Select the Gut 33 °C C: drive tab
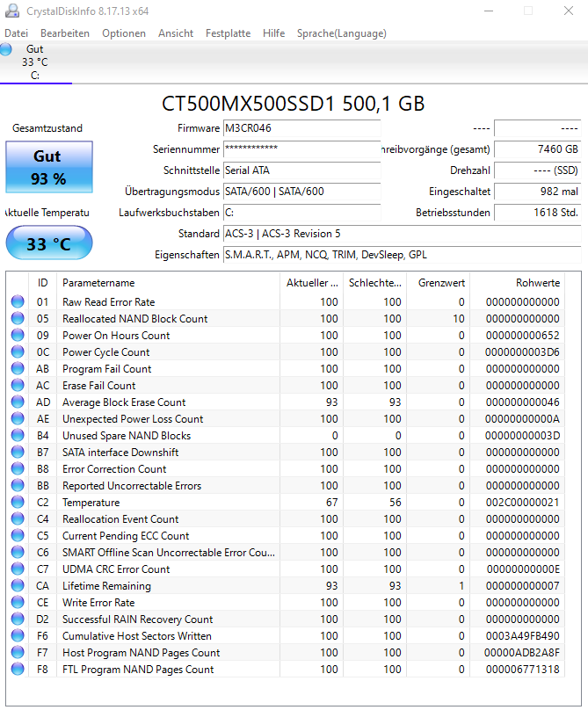The width and height of the screenshot is (588, 710). tap(36, 62)
